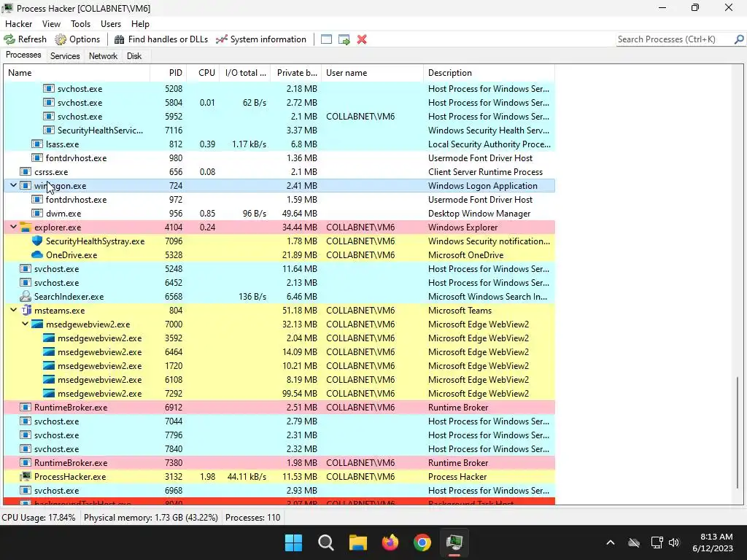This screenshot has width=747, height=560.
Task: Sort by User name column header
Action: point(372,73)
